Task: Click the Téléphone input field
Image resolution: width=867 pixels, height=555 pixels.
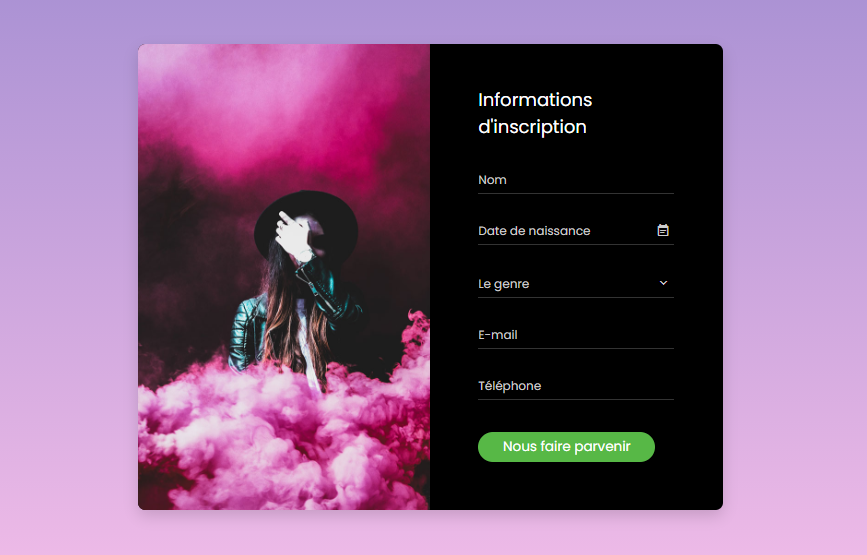Action: point(576,386)
